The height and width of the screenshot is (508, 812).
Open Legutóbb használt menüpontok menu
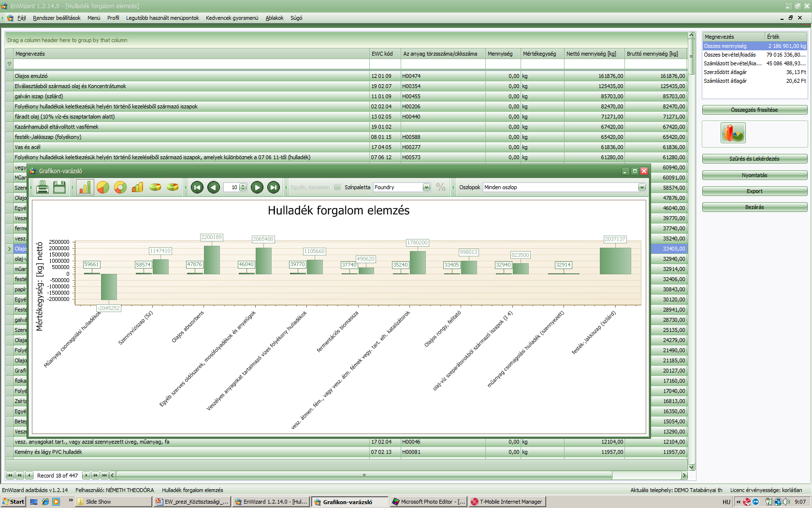(x=162, y=18)
